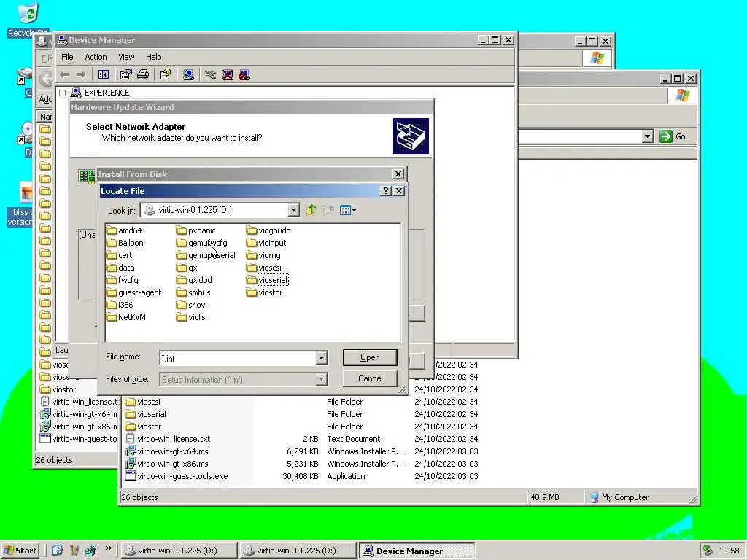Open the File menu in Device Manager
Image resolution: width=747 pixels, height=560 pixels.
pyautogui.click(x=67, y=57)
